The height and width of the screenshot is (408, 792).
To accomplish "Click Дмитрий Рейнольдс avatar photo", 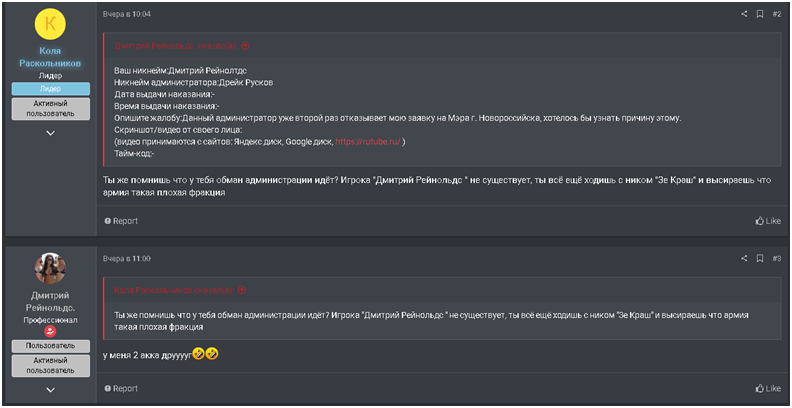I will 51,269.
